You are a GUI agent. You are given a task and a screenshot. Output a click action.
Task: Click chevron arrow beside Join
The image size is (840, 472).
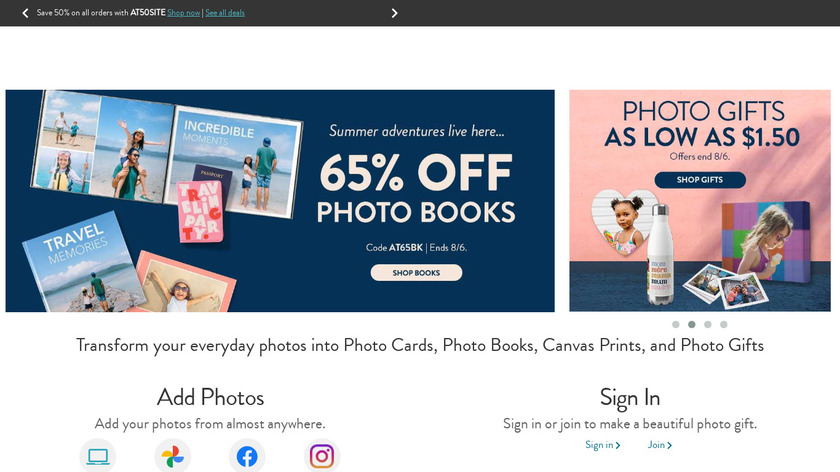[669, 445]
